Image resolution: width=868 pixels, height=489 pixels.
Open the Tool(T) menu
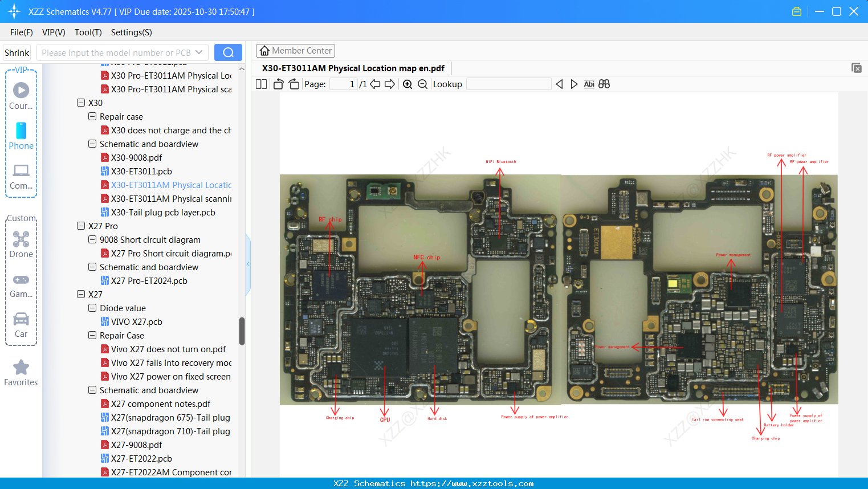pyautogui.click(x=88, y=32)
